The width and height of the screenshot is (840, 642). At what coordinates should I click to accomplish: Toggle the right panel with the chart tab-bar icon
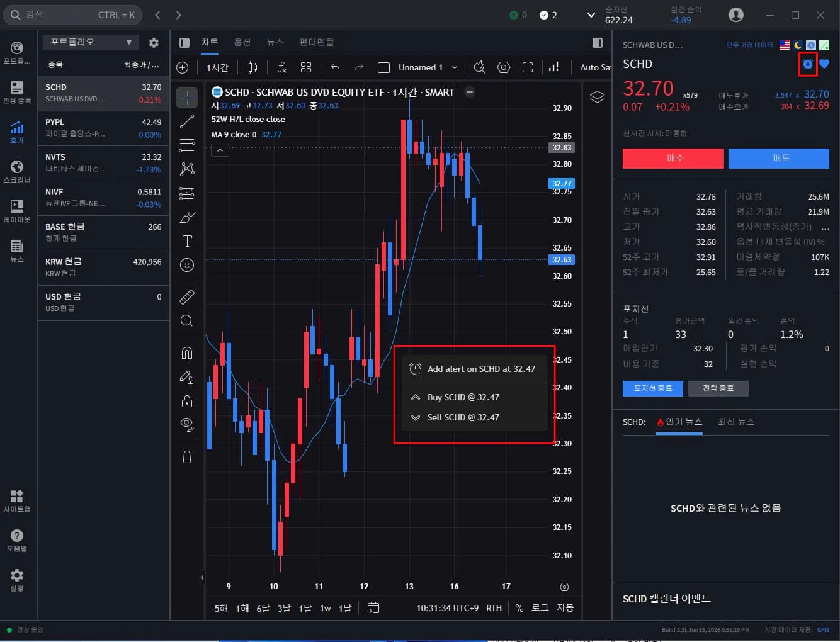598,43
